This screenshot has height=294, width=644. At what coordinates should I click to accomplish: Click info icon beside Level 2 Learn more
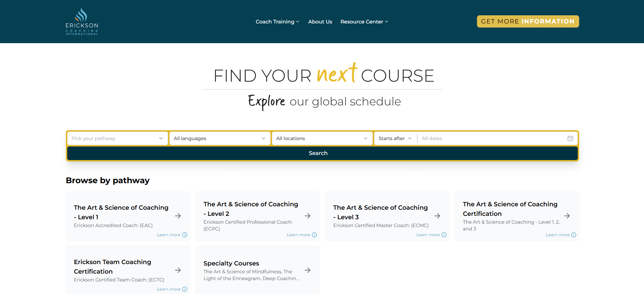point(314,235)
